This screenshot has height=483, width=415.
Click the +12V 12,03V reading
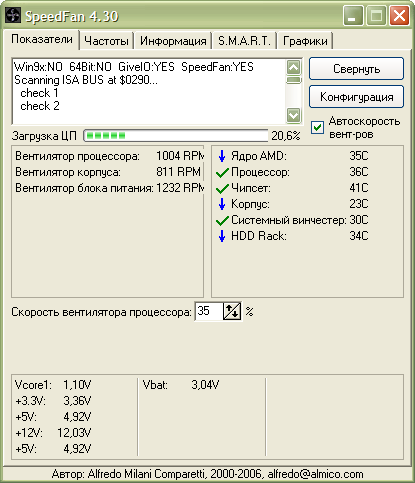coord(53,433)
